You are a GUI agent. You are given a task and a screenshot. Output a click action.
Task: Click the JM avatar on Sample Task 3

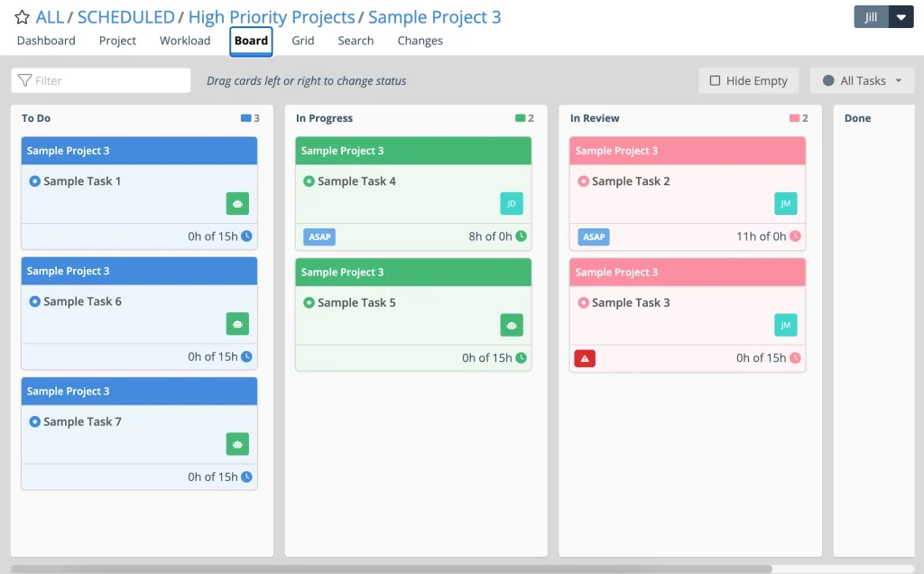click(785, 326)
